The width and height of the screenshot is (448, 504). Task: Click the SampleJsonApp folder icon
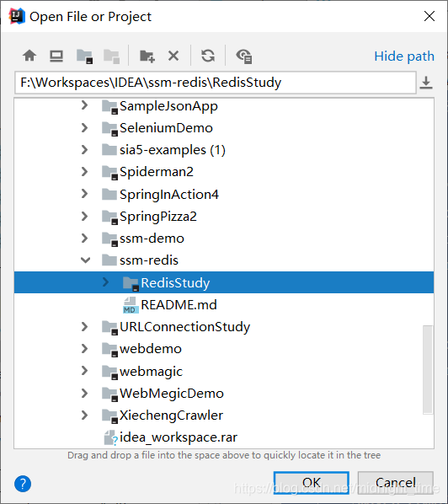click(109, 107)
